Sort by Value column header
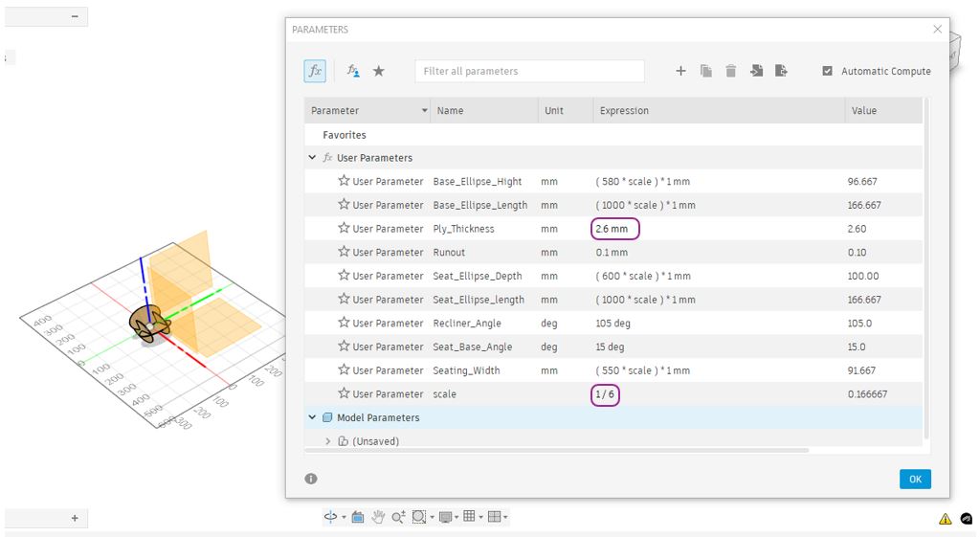The width and height of the screenshot is (980, 537). pos(883,111)
